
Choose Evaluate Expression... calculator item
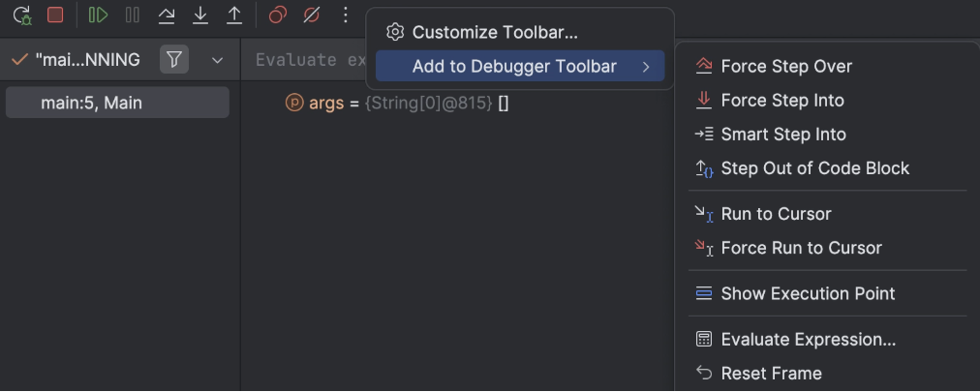[795, 340]
